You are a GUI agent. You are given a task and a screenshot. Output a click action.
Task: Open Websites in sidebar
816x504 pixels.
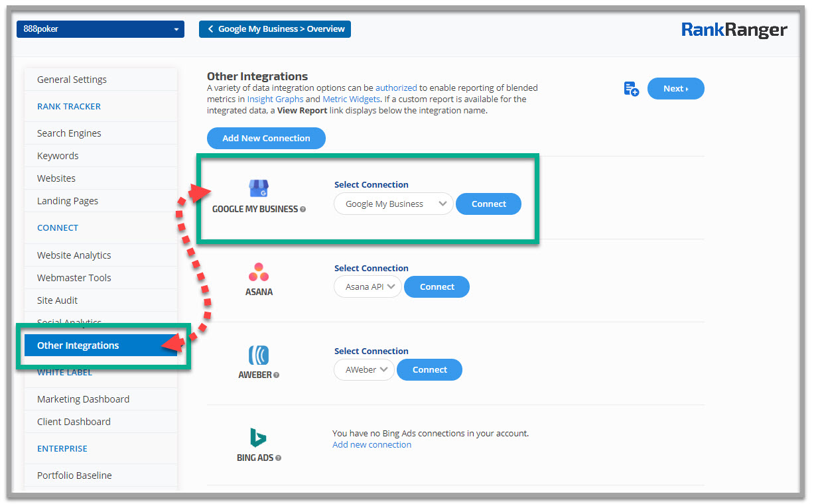point(101,178)
